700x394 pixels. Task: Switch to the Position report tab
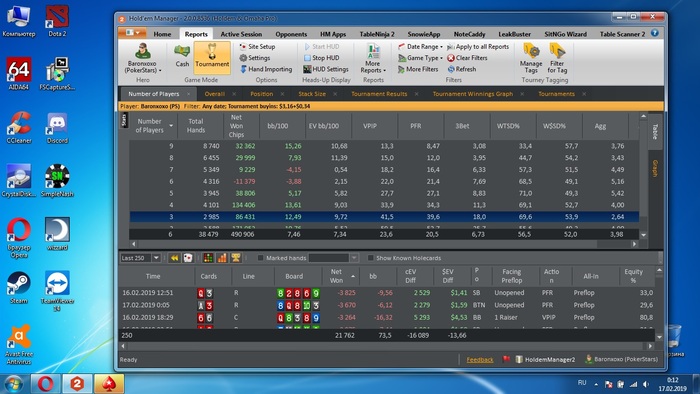tap(262, 94)
